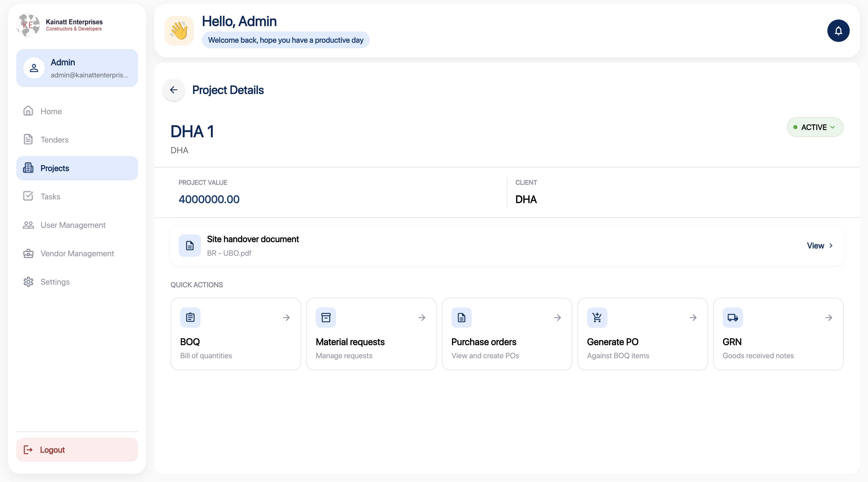868x482 pixels.
Task: Click the Generate PO shopping cart icon
Action: point(597,317)
